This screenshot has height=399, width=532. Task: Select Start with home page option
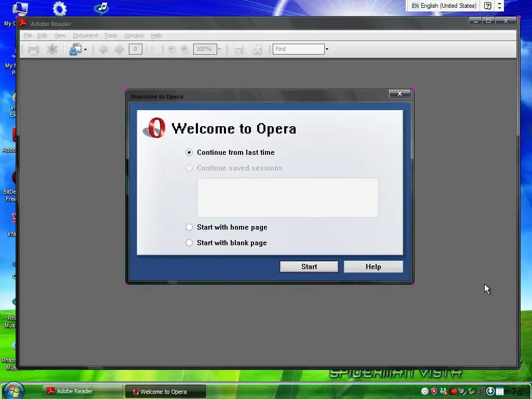click(x=227, y=228)
